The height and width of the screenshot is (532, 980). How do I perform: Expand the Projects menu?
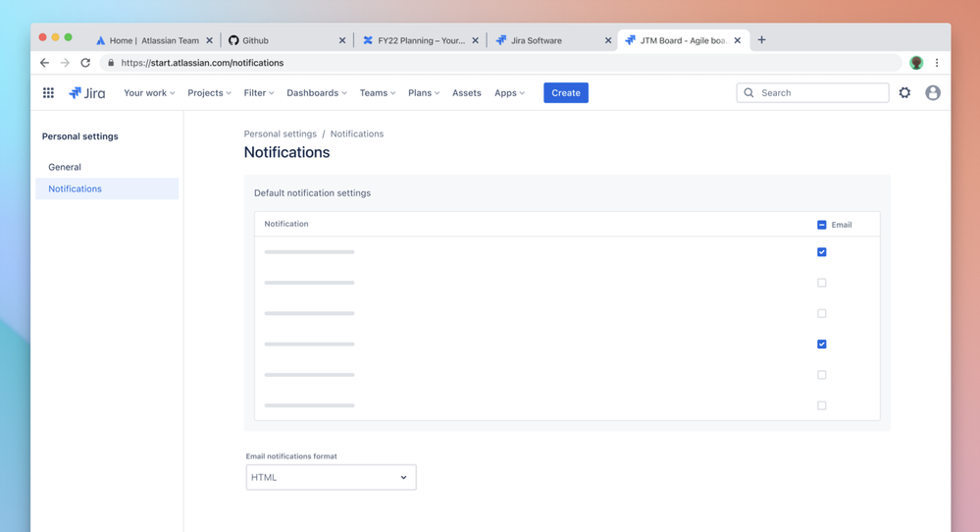(x=209, y=92)
